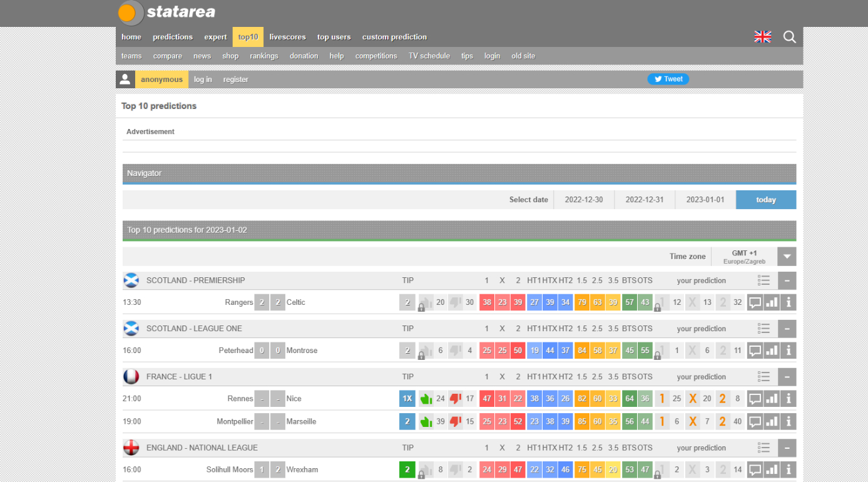Open comments for Montpellier vs Marseille
868x482 pixels.
[x=755, y=421]
